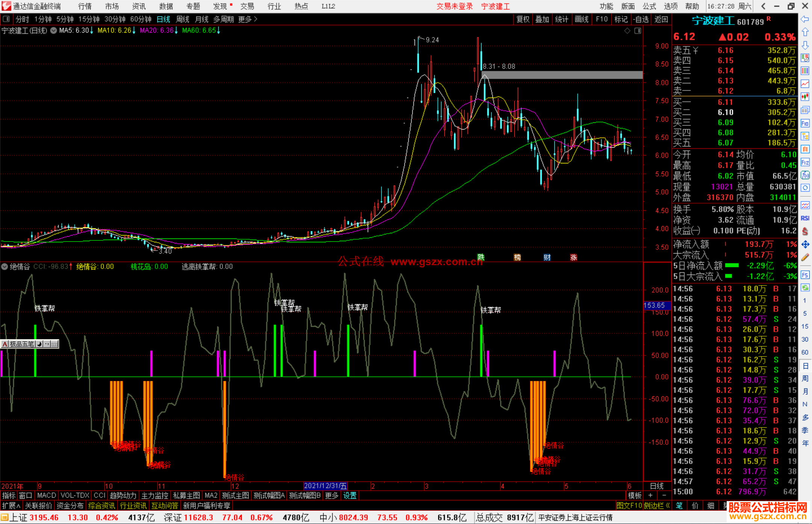Click the 极品五笔 input method bar
The height and width of the screenshot is (524, 812).
[x=30, y=344]
